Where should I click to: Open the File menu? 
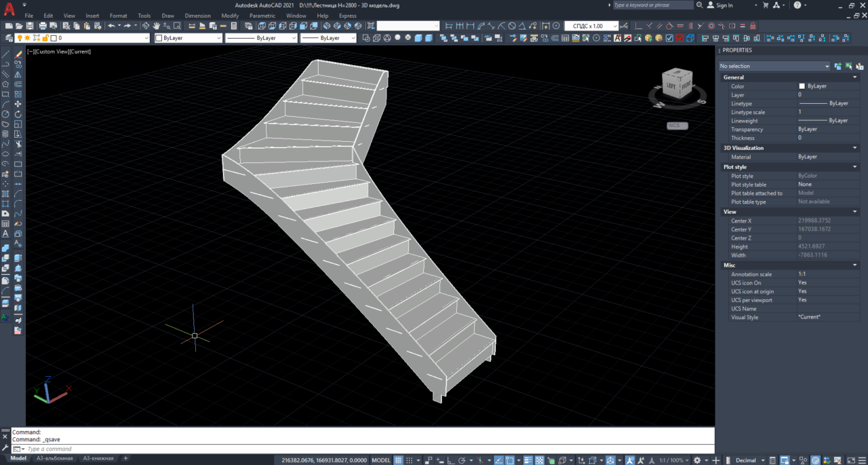(x=29, y=16)
